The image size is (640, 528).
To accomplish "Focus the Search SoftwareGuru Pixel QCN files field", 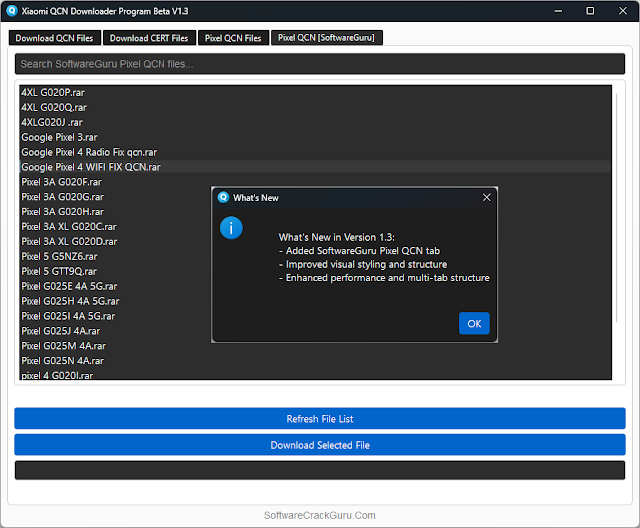I will (320, 64).
